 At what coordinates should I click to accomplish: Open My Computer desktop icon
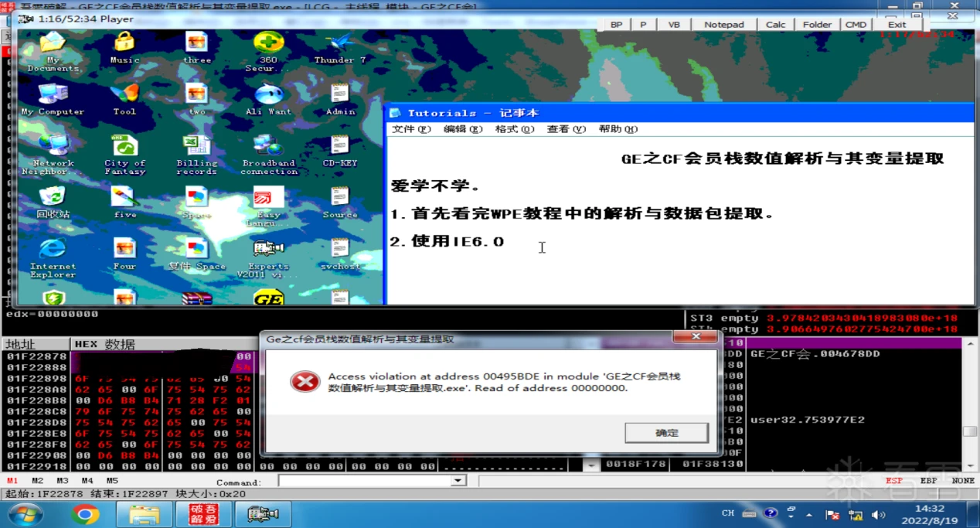pyautogui.click(x=53, y=99)
